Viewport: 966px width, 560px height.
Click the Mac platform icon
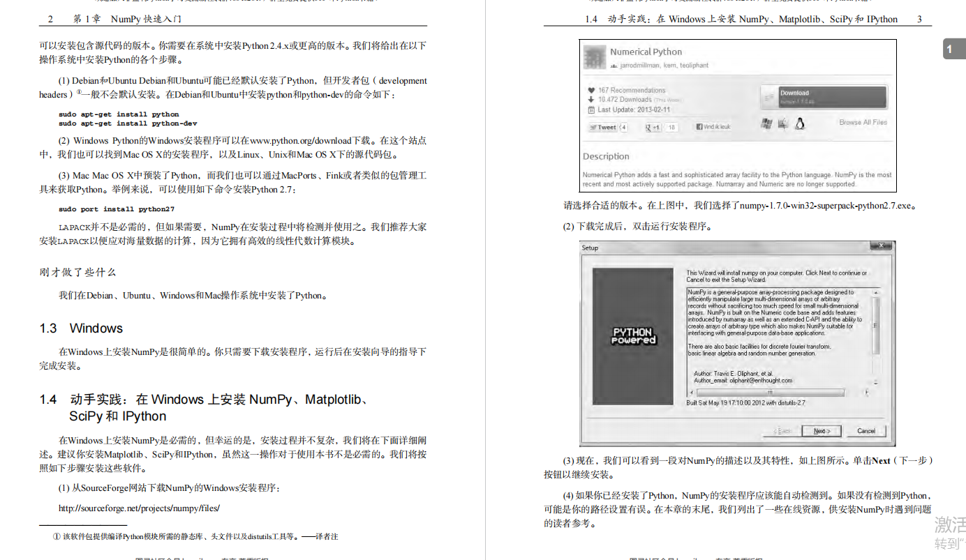(782, 123)
